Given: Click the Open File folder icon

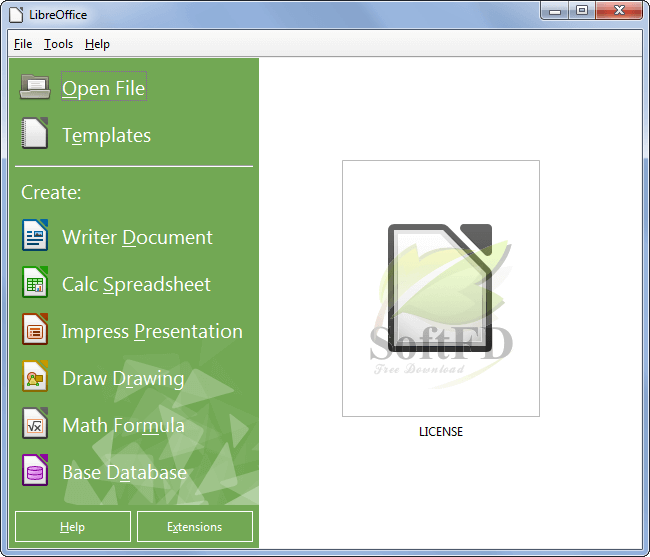Looking at the screenshot, I should point(35,87).
